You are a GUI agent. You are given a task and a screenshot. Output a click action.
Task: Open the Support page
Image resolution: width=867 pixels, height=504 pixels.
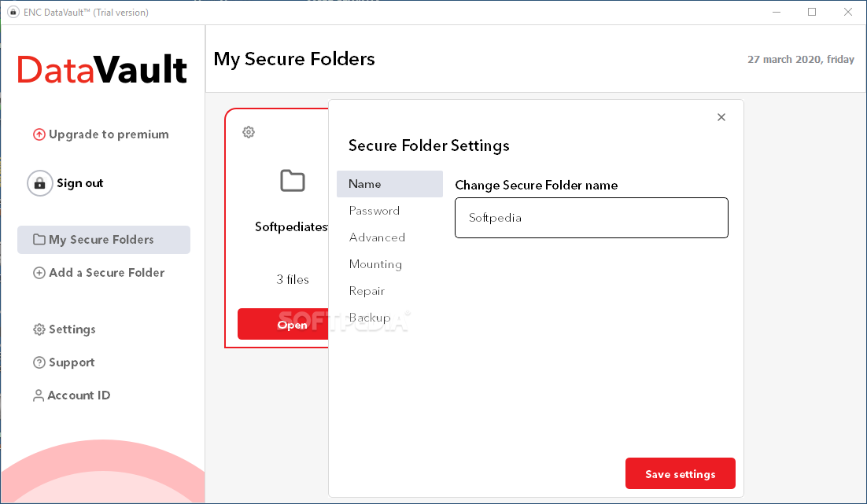tap(72, 362)
